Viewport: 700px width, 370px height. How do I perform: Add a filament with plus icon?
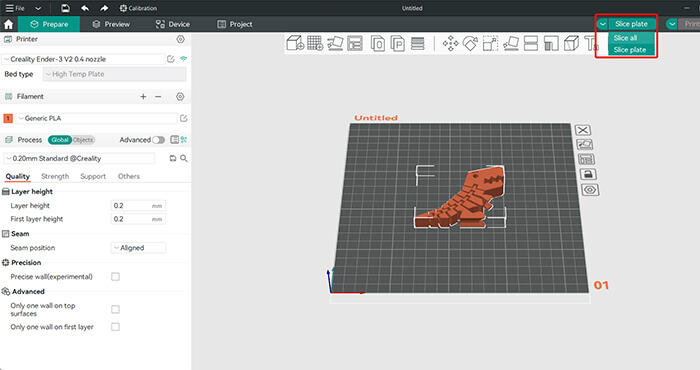pos(143,96)
